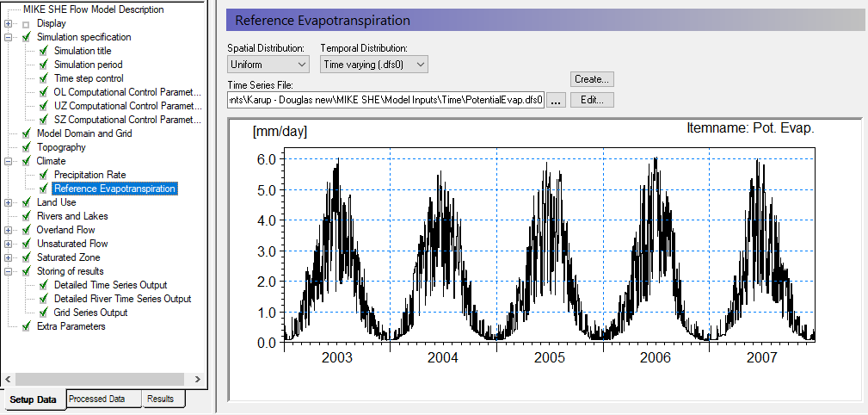
Task: Click the green checkmark beside Topography
Action: point(26,147)
